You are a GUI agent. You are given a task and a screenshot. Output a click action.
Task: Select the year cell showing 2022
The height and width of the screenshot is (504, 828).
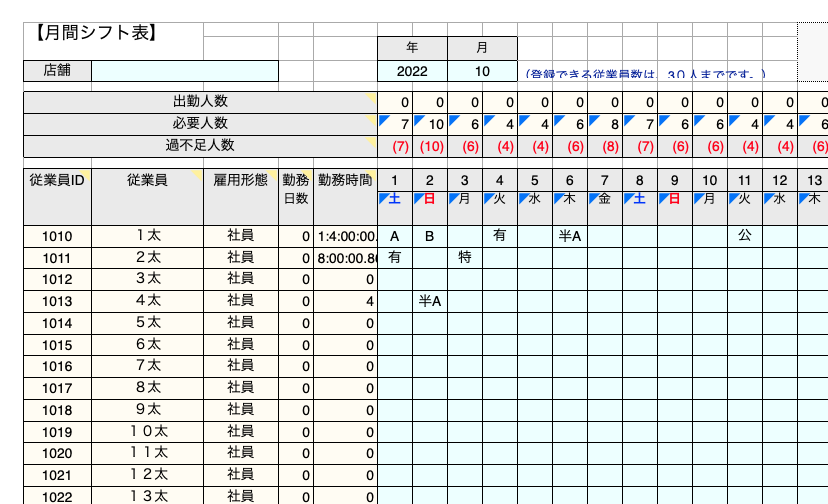[412, 71]
